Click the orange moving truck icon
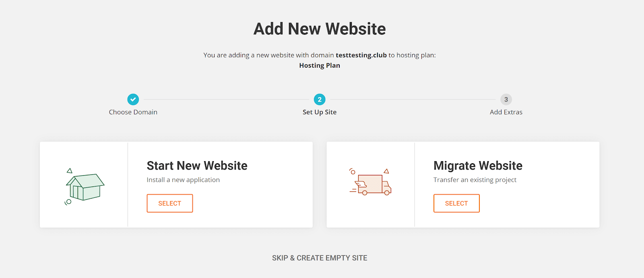 point(370,182)
